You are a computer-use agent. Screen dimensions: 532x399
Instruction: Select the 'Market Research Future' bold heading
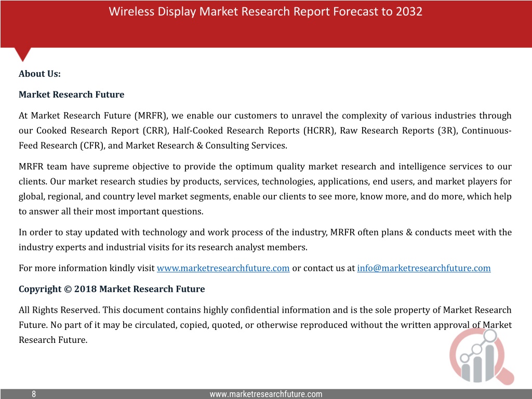click(71, 95)
